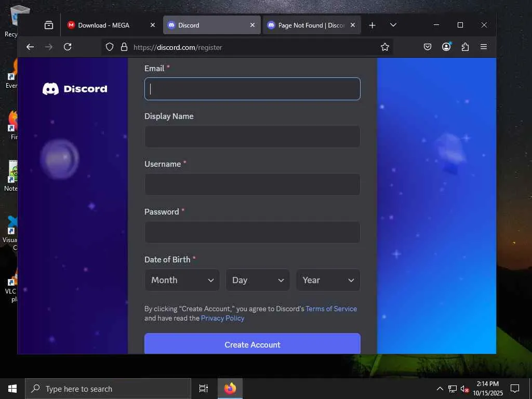Open the Firefox View icon by the tabs
This screenshot has height=399, width=532.
pyautogui.click(x=49, y=25)
